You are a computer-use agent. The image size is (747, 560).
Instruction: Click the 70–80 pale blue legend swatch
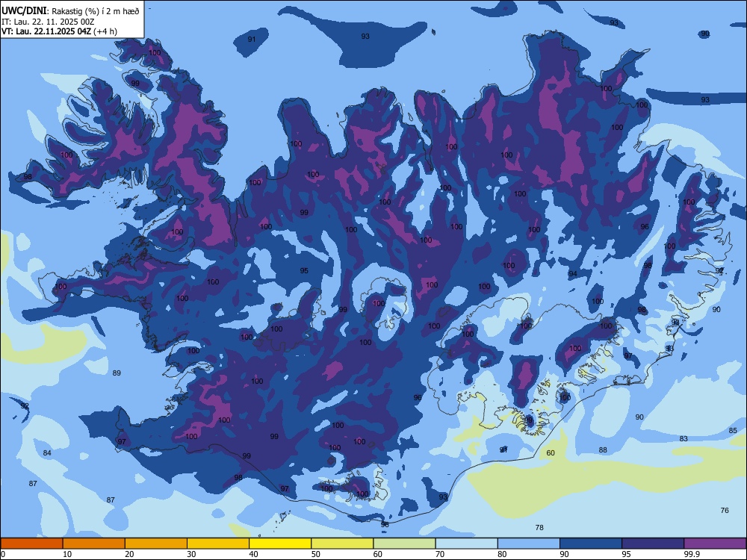467,544
